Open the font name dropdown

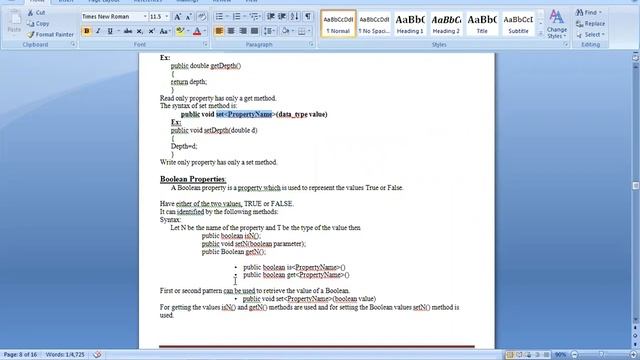(145, 17)
